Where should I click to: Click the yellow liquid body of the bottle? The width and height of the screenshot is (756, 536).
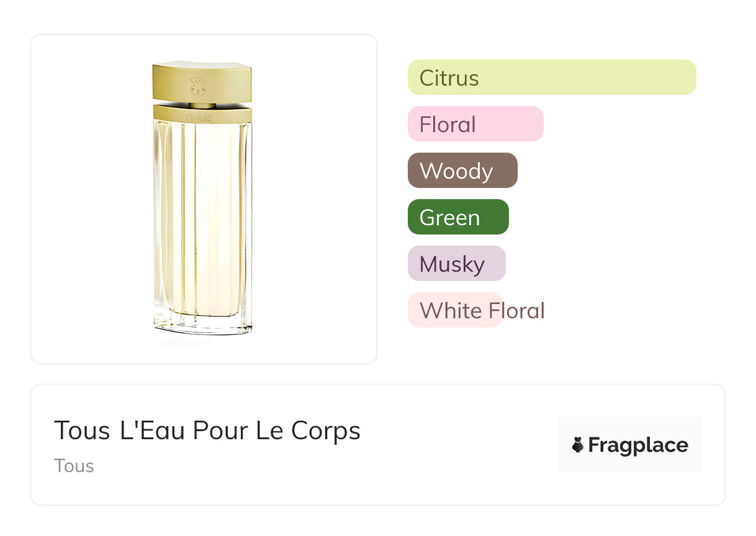(202, 217)
